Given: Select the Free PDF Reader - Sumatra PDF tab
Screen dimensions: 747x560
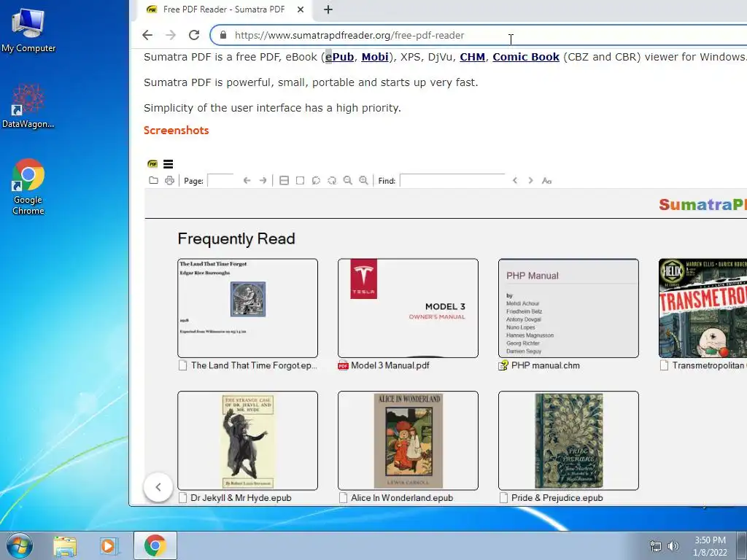Looking at the screenshot, I should coord(223,9).
